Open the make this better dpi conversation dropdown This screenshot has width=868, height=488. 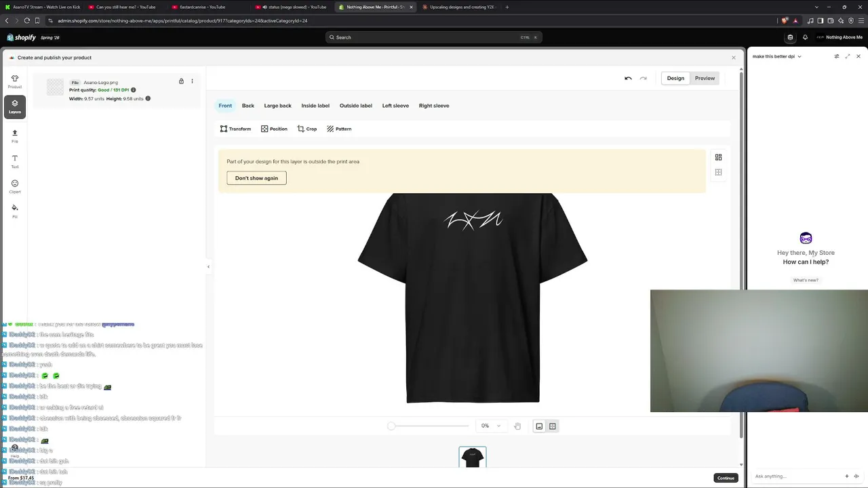777,56
